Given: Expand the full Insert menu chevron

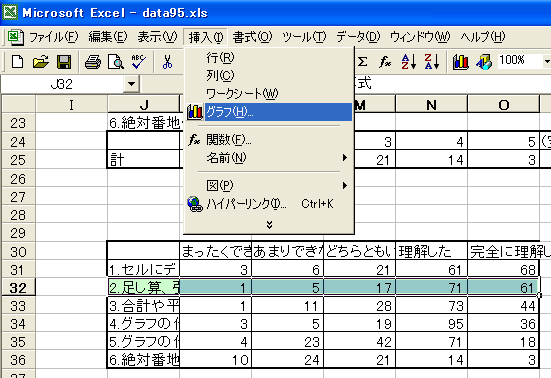Looking at the screenshot, I should (269, 225).
